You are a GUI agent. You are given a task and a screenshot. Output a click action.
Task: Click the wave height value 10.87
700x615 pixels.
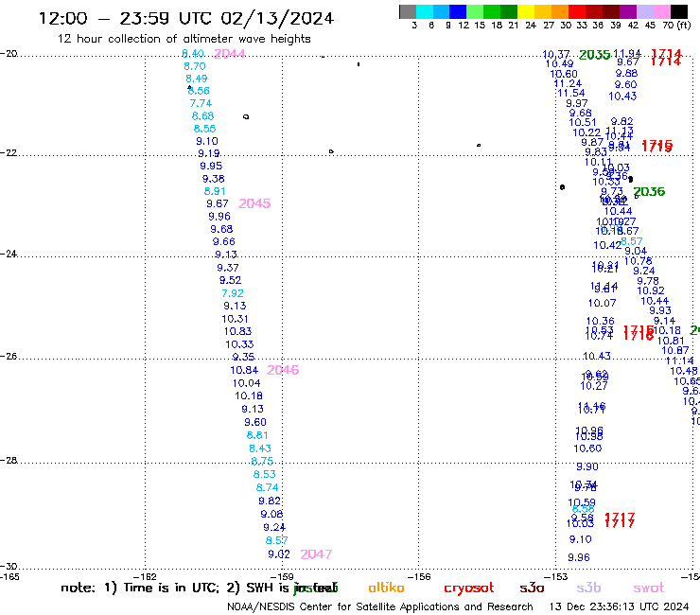(675, 351)
